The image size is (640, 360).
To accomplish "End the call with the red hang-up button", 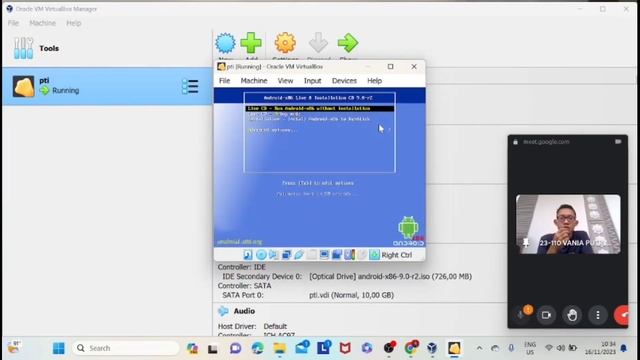I will [x=622, y=315].
